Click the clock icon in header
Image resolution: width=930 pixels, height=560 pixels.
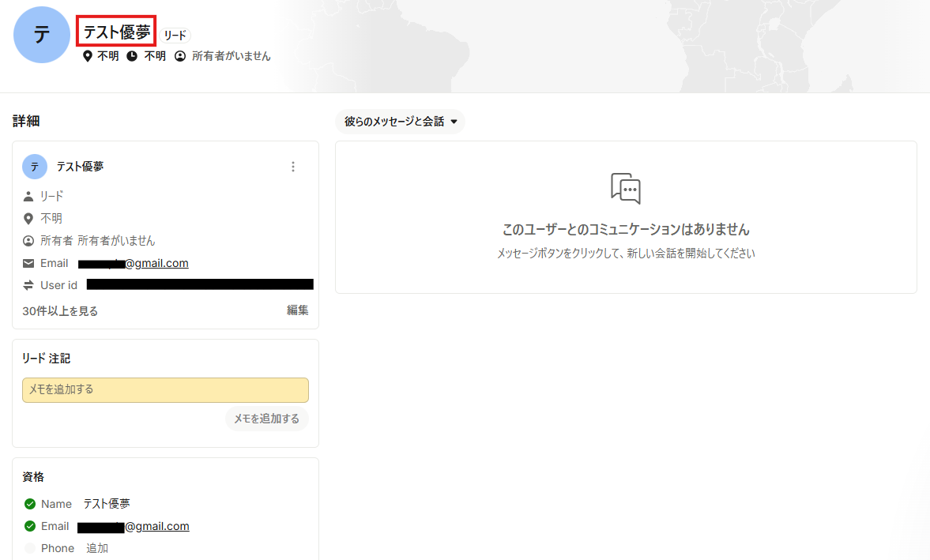(132, 56)
